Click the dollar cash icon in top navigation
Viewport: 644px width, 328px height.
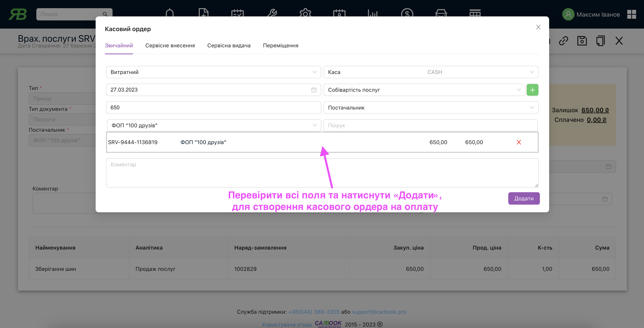407,13
